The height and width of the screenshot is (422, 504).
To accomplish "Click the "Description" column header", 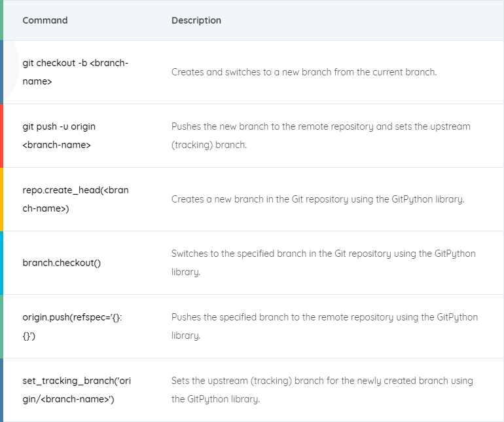I will pyautogui.click(x=196, y=20).
